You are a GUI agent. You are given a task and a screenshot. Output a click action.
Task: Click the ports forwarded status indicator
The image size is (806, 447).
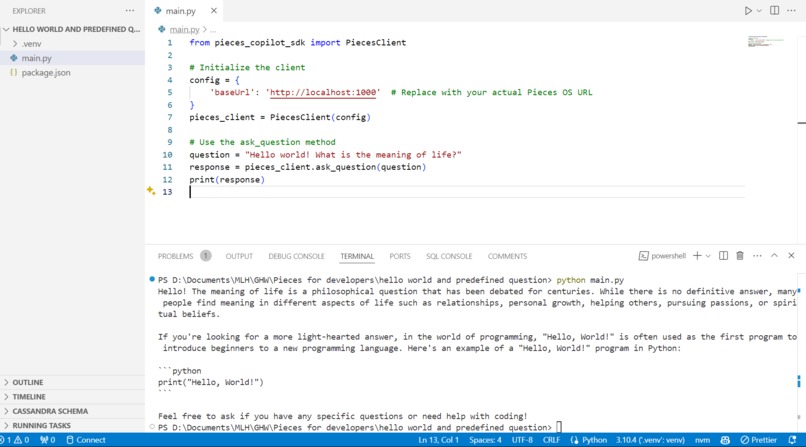tap(47, 440)
